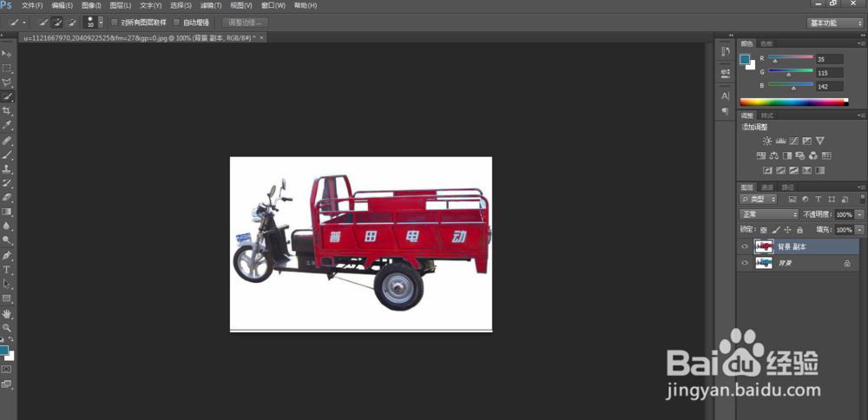The height and width of the screenshot is (420, 868).
Task: Open the opacity 不透明度 dropdown arrow
Action: tap(859, 214)
